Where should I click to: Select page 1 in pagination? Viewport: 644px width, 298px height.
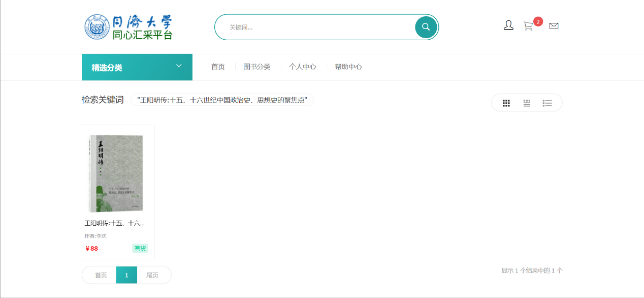tap(126, 275)
